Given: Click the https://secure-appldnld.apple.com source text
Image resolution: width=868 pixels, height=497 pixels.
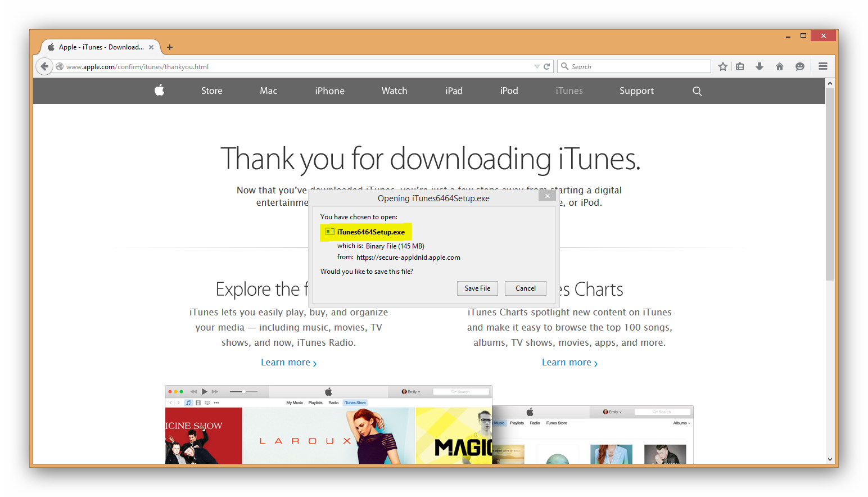Looking at the screenshot, I should point(408,257).
